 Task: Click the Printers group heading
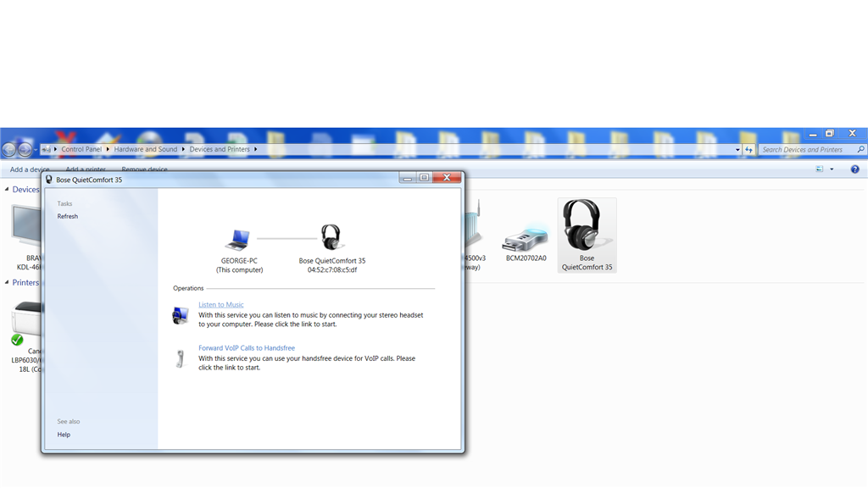pos(26,282)
